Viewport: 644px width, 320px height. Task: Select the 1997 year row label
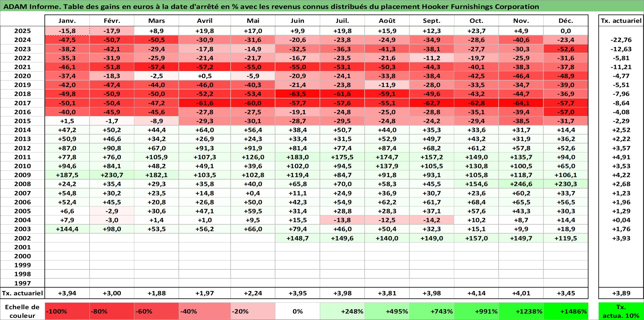22,283
